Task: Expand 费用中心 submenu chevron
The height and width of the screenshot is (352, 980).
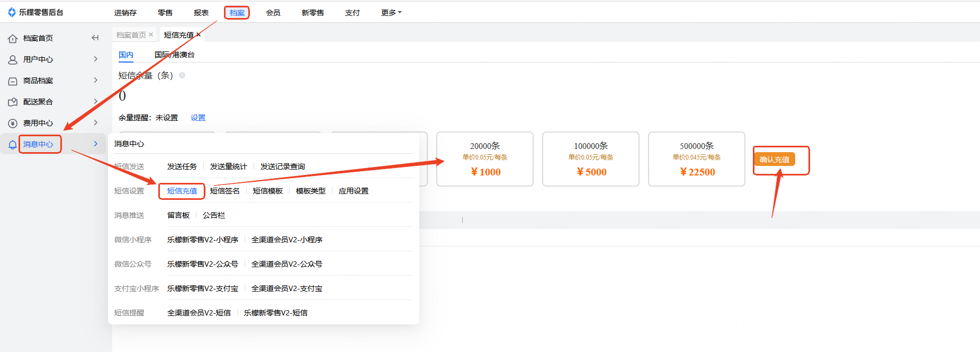Action: pyautogui.click(x=96, y=122)
